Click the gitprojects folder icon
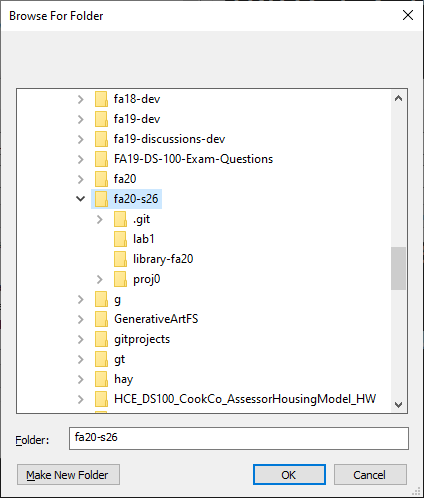The height and width of the screenshot is (498, 424). point(101,339)
